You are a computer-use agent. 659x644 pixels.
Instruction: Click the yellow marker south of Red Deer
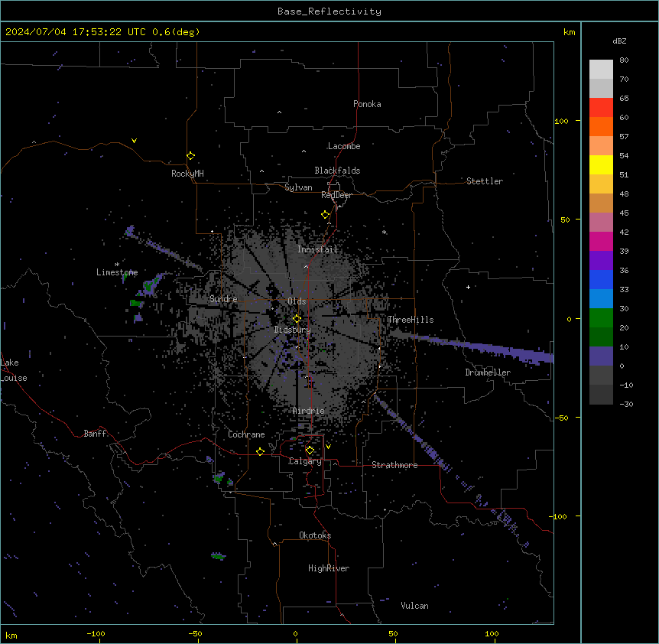(x=325, y=214)
